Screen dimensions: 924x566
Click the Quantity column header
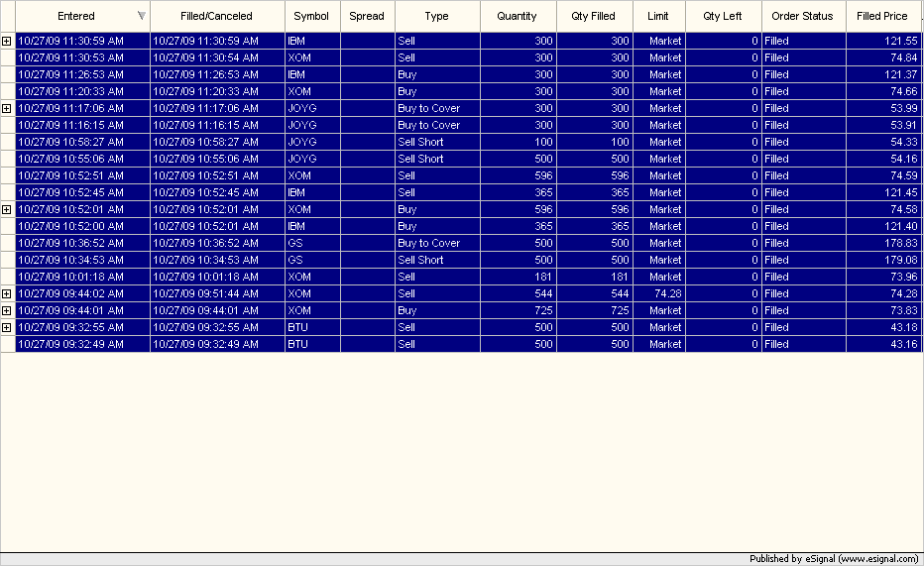(518, 17)
